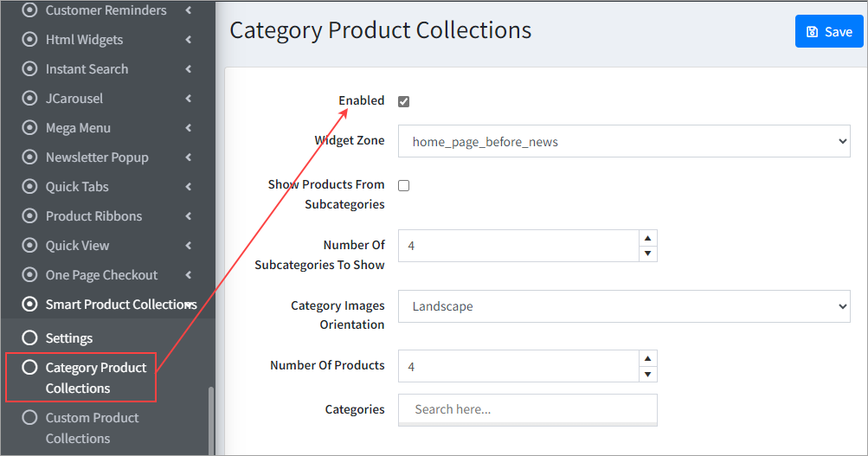
Task: Uncheck the Enabled checkbox
Action: (x=403, y=101)
